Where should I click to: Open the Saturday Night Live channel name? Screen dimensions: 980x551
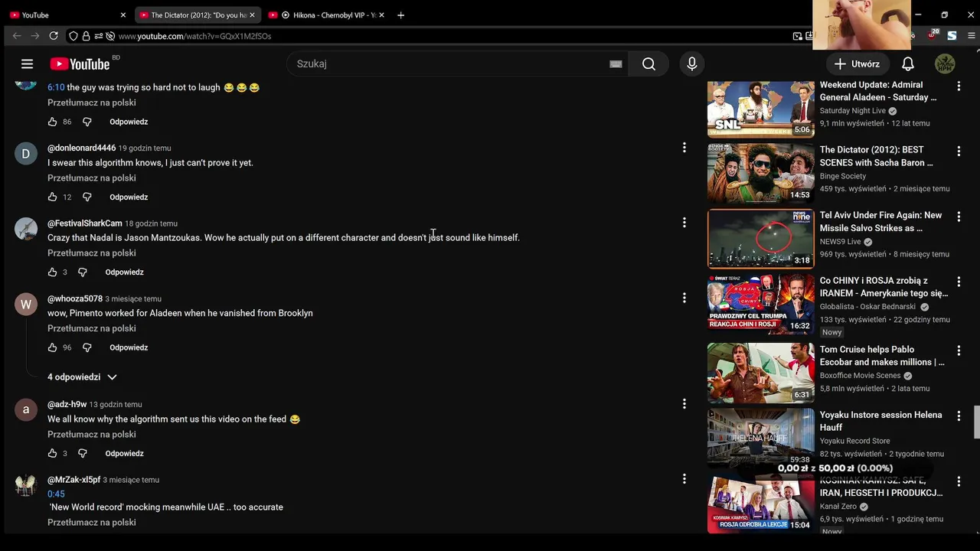[x=853, y=111]
